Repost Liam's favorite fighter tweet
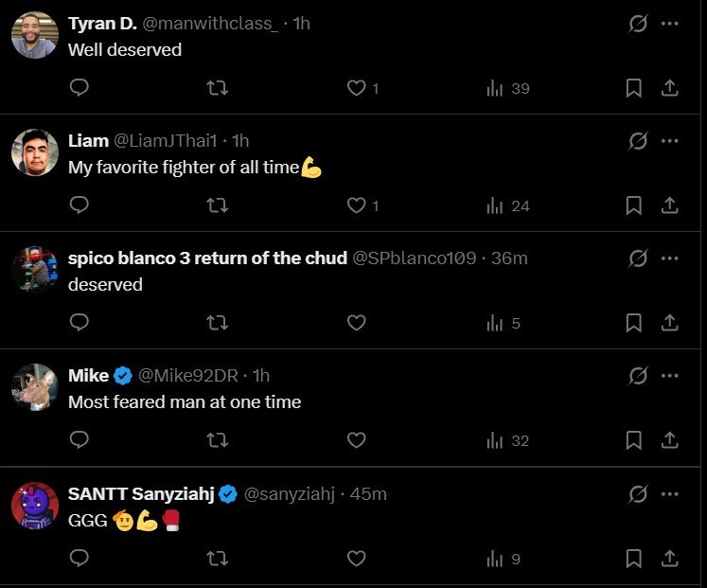The image size is (707, 588). coord(217,205)
